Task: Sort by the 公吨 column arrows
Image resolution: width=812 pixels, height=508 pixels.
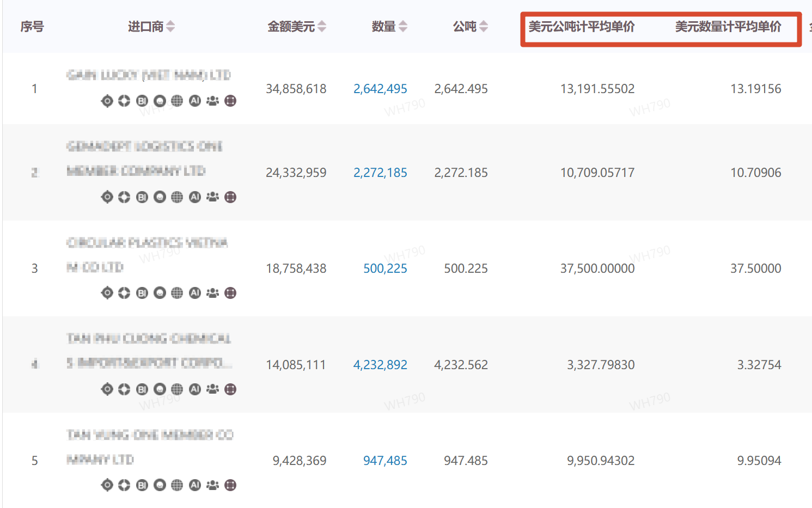Action: (x=484, y=26)
